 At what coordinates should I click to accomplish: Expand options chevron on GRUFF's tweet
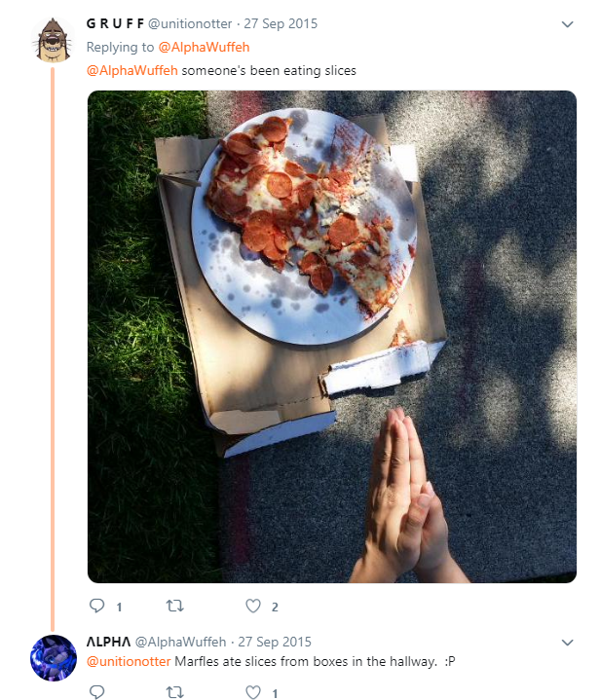pyautogui.click(x=568, y=23)
